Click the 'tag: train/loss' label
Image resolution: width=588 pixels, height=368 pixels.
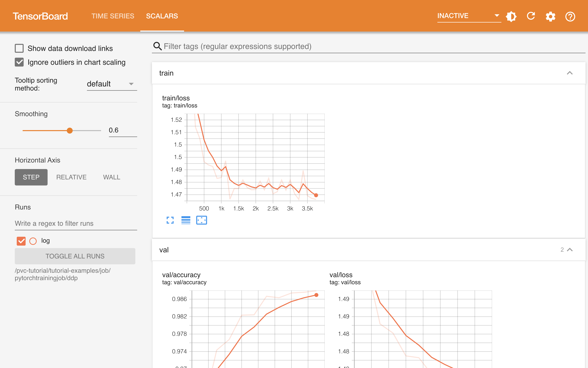(x=179, y=105)
